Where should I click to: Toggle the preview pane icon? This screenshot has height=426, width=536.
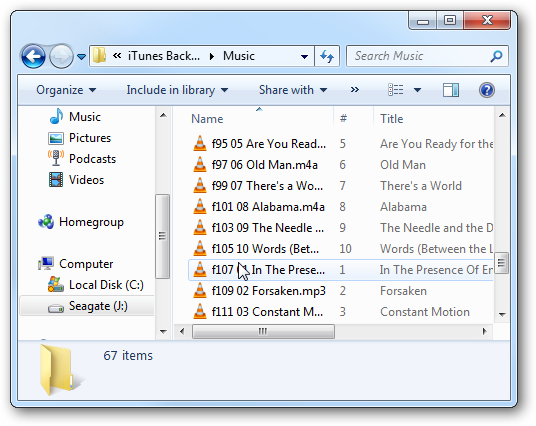451,90
